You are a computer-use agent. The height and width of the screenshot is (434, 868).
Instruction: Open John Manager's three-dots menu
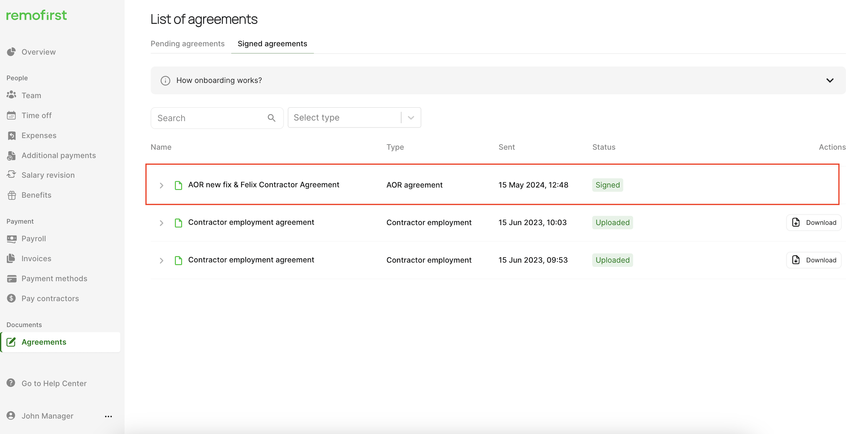pos(108,416)
